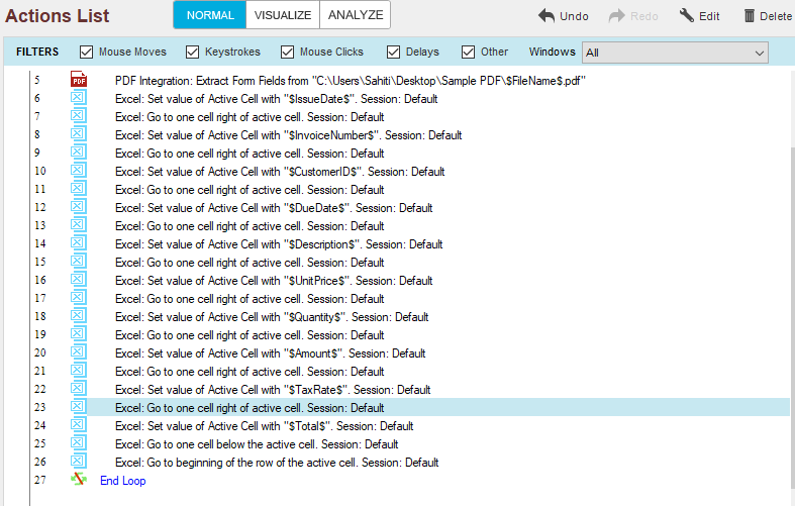Viewport: 795px width, 506px height.
Task: Click the Excel icon on line 24
Action: click(x=78, y=425)
